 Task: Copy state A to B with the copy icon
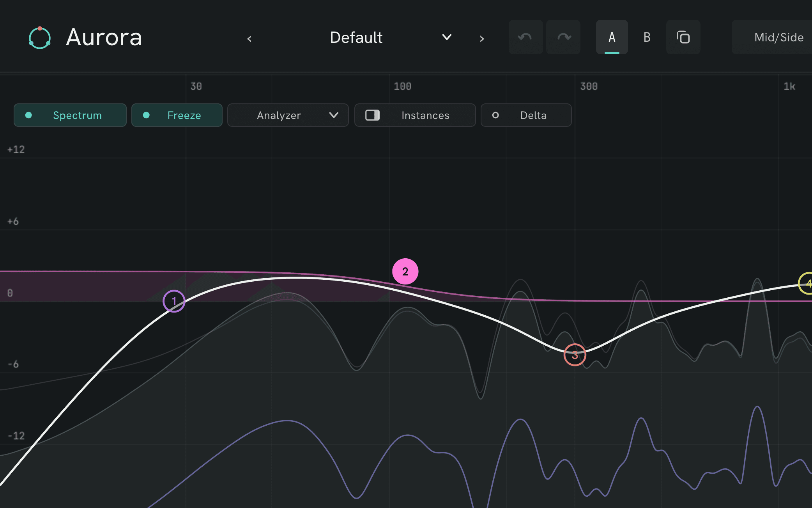click(683, 37)
